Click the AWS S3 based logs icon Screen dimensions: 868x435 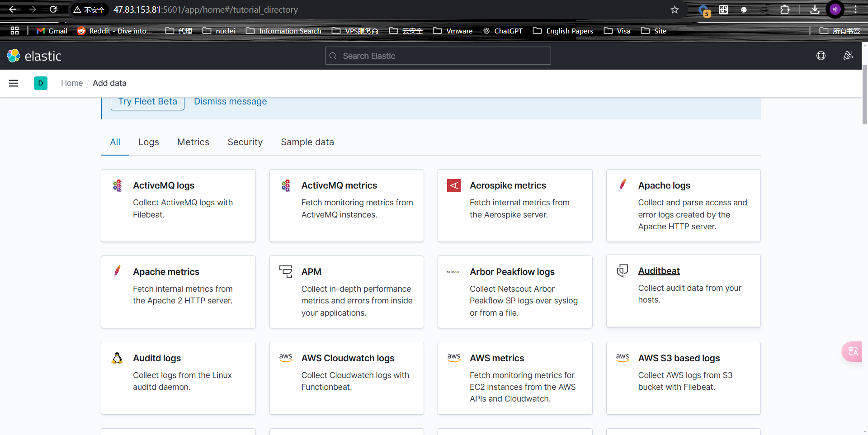[x=623, y=358]
